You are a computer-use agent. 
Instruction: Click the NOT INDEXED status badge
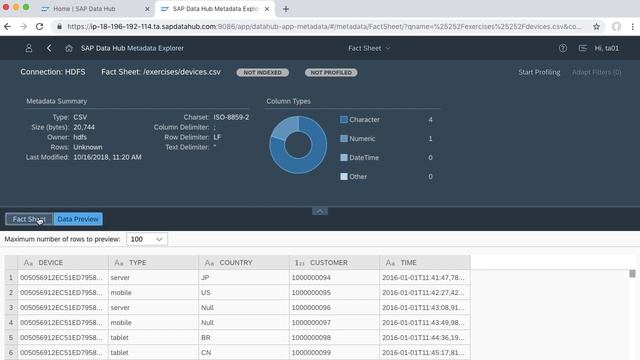pyautogui.click(x=263, y=72)
